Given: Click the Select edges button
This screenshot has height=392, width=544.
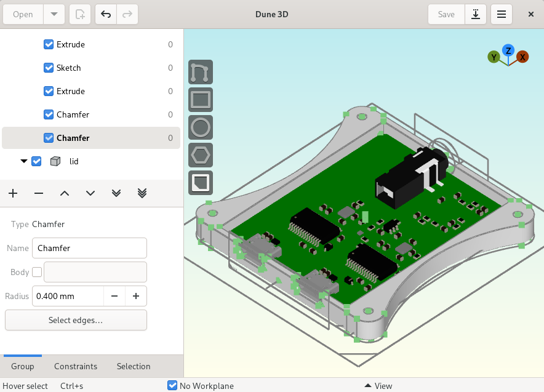Looking at the screenshot, I should [x=76, y=320].
